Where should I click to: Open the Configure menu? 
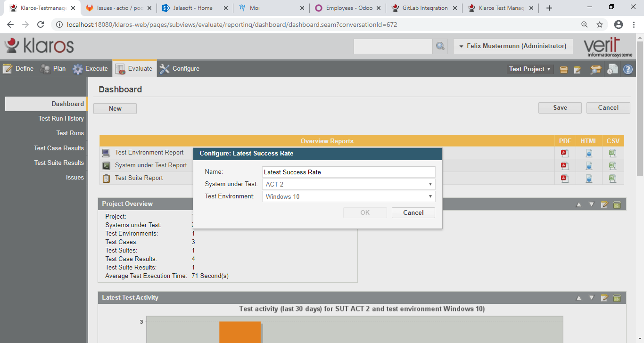[180, 69]
